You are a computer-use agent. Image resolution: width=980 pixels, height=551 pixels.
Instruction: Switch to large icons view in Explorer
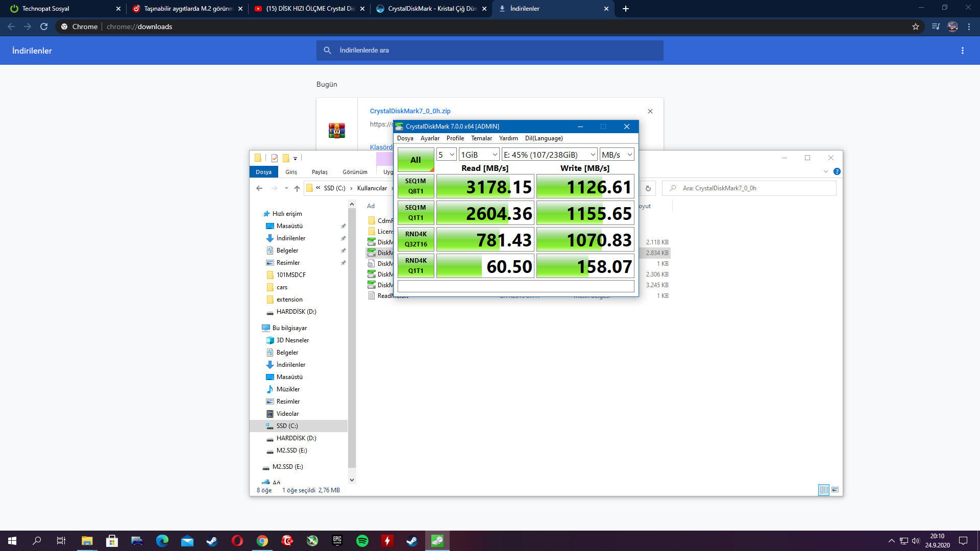(x=835, y=490)
